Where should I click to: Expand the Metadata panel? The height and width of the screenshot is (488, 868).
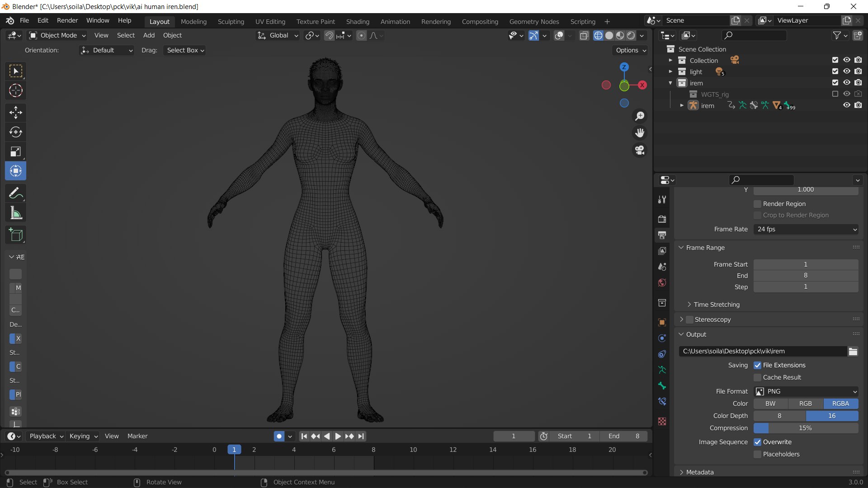pyautogui.click(x=699, y=472)
